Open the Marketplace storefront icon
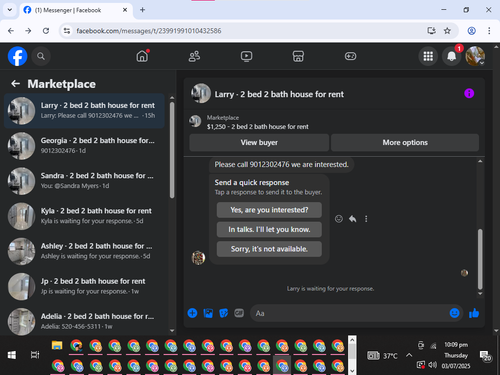Image resolution: width=500 pixels, height=375 pixels. pos(298,56)
